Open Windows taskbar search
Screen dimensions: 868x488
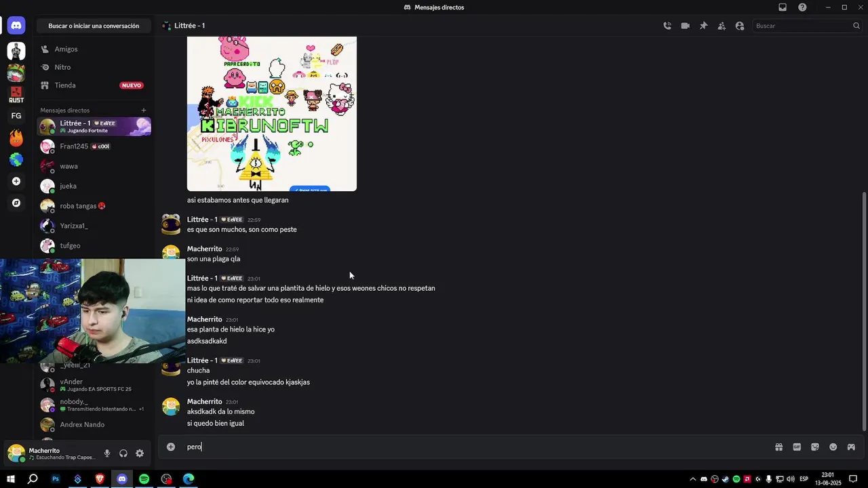pos(33,479)
